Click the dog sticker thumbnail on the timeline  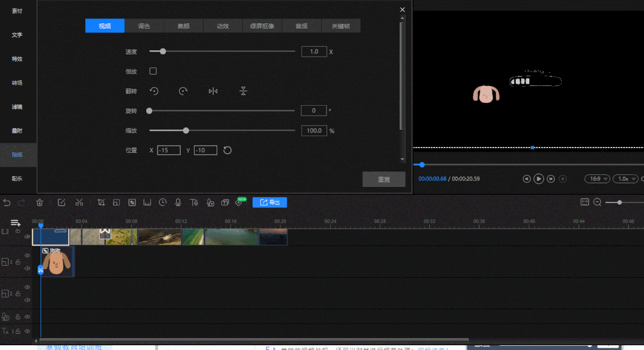click(57, 263)
